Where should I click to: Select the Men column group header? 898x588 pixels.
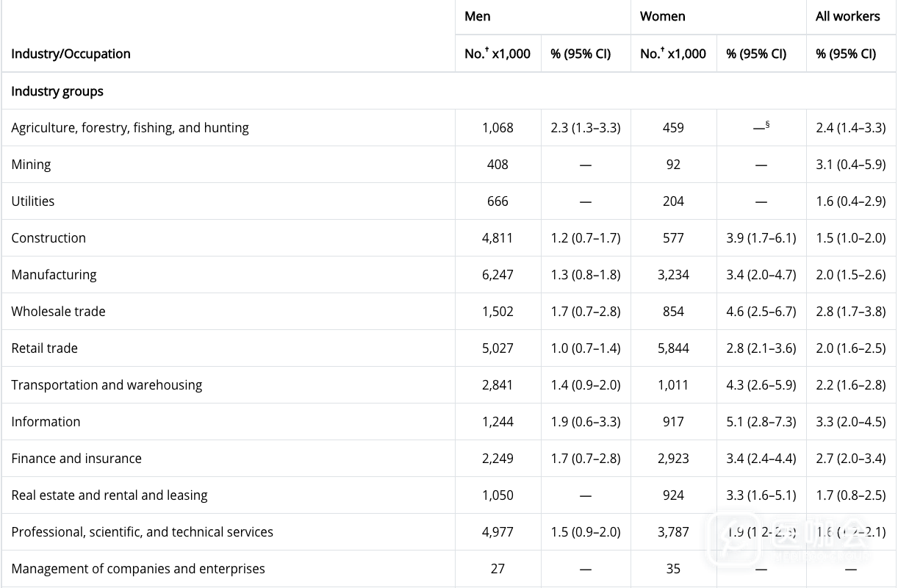coord(478,16)
